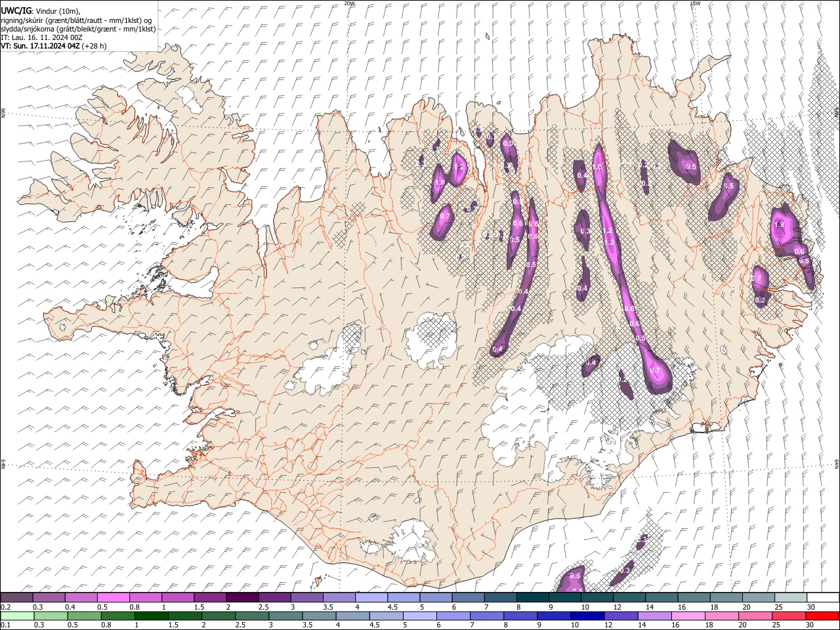This screenshot has width=840, height=630.
Task: Click the 'rigning/skúrir' legend description line
Action: 76,20
